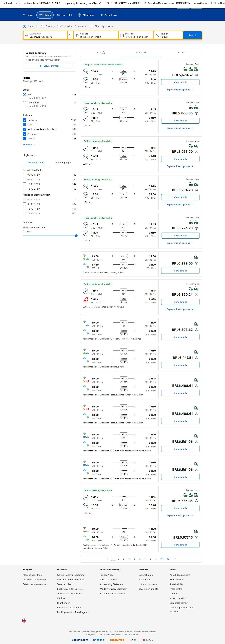Enable the Direct flights only checkbox
Viewport: 225px width, 644px height.
point(92,26)
